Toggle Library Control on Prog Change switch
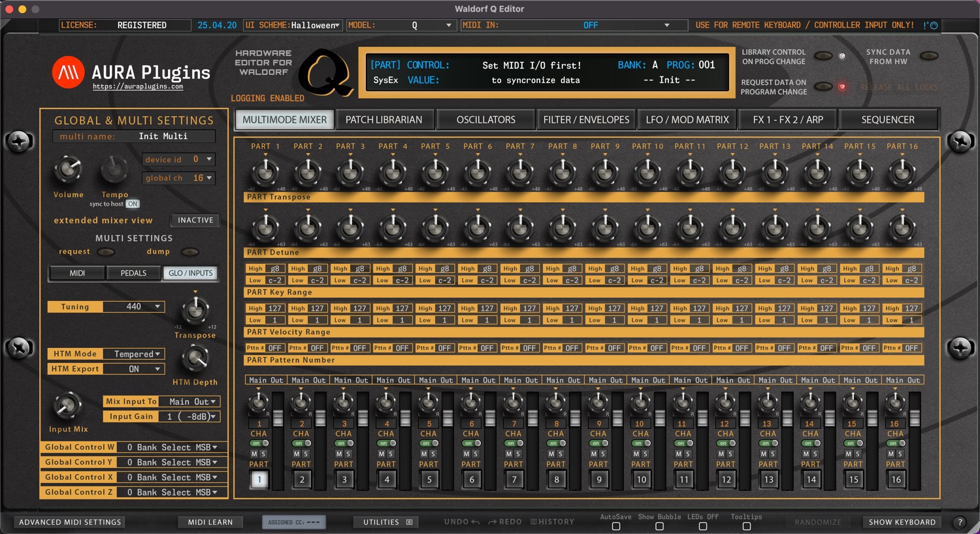Image resolution: width=980 pixels, height=534 pixels. pos(823,56)
